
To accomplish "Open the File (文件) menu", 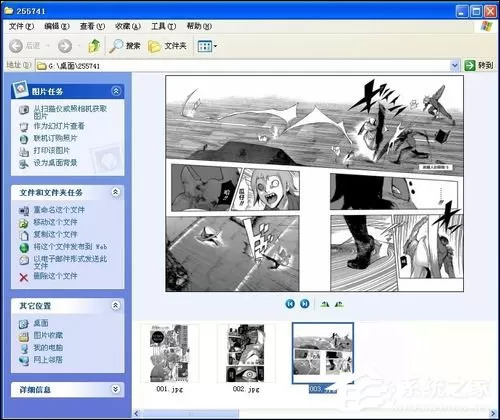I will 21,26.
